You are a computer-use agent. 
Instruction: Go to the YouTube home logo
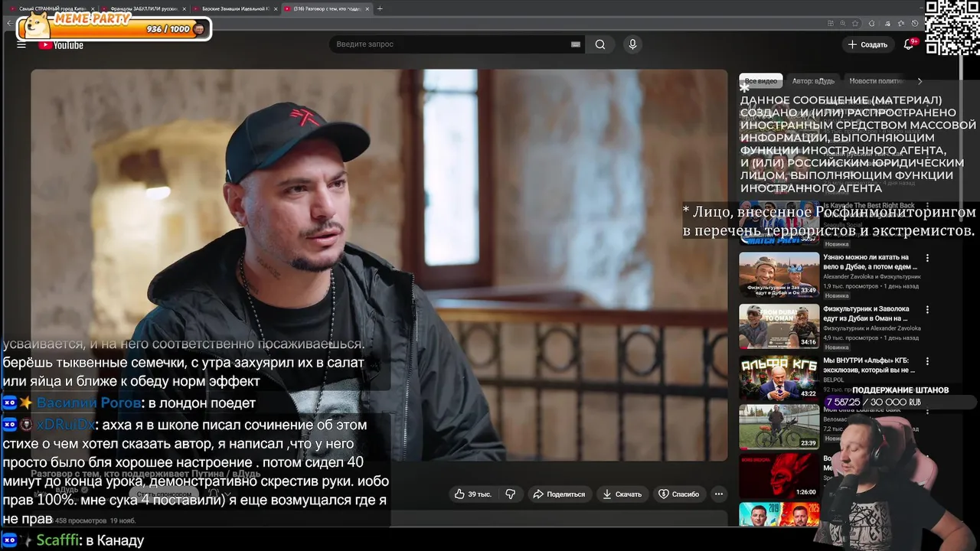[x=61, y=45]
